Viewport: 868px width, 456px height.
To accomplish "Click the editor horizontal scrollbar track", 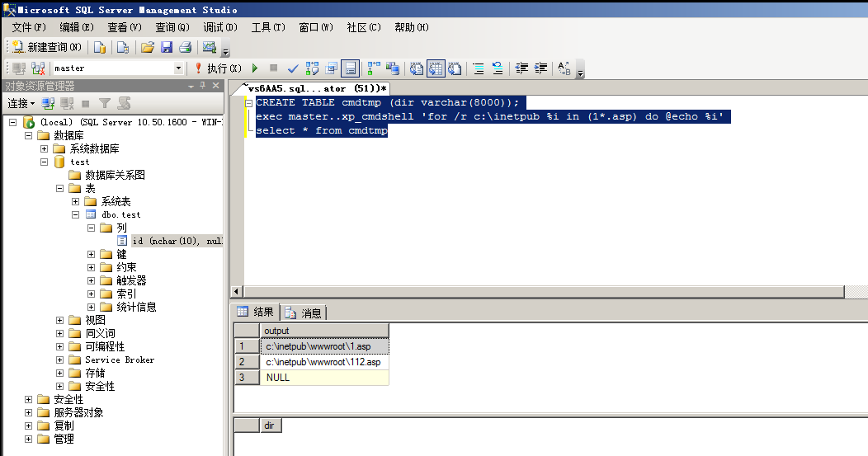I will (544, 292).
